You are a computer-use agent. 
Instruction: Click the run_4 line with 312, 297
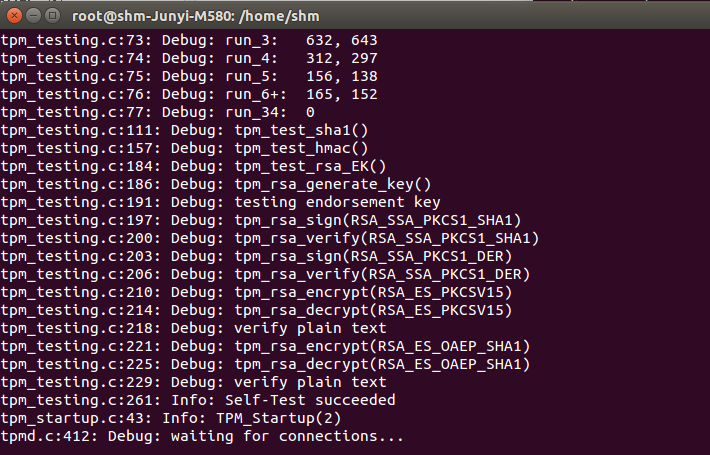pos(189,58)
